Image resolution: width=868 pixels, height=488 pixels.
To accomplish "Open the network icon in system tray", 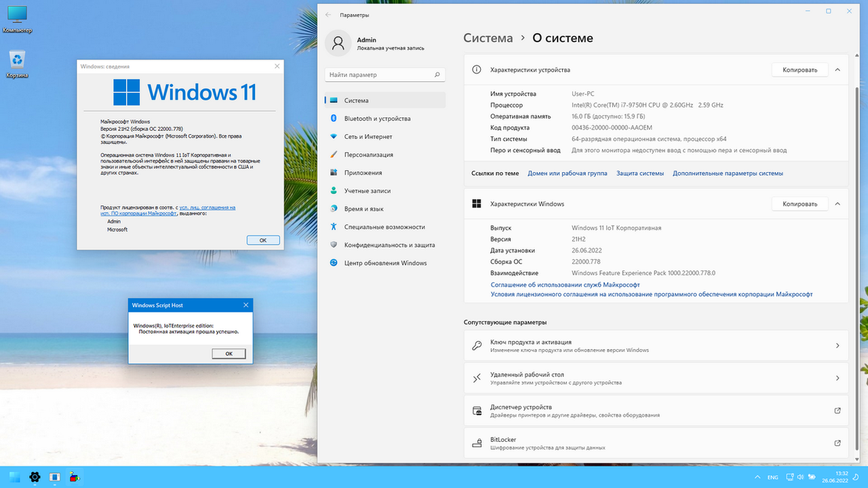I will [789, 477].
